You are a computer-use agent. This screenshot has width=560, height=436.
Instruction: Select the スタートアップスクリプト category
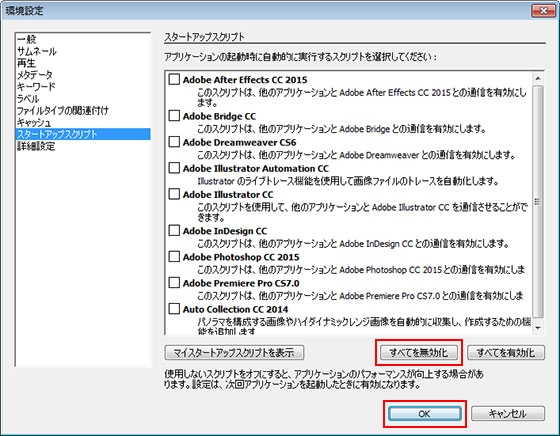(x=83, y=134)
